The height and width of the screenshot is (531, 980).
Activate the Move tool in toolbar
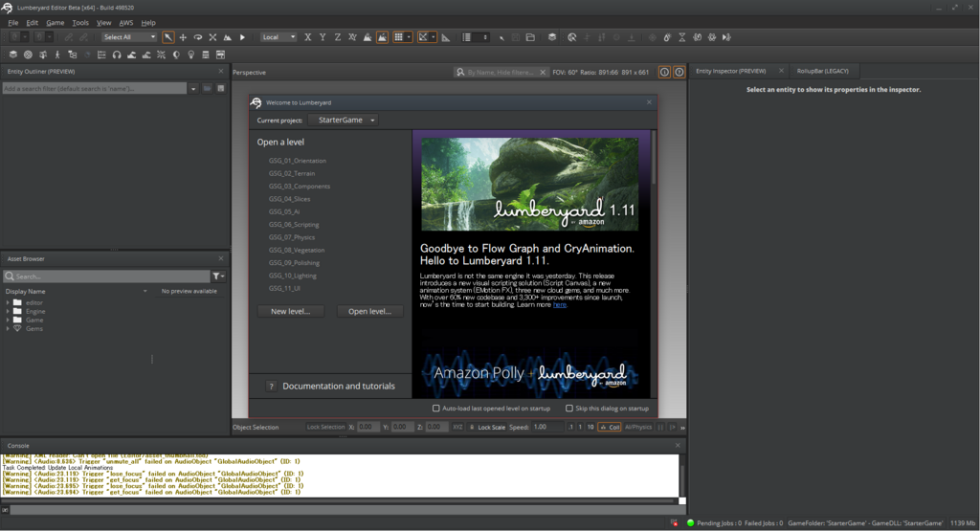(183, 37)
